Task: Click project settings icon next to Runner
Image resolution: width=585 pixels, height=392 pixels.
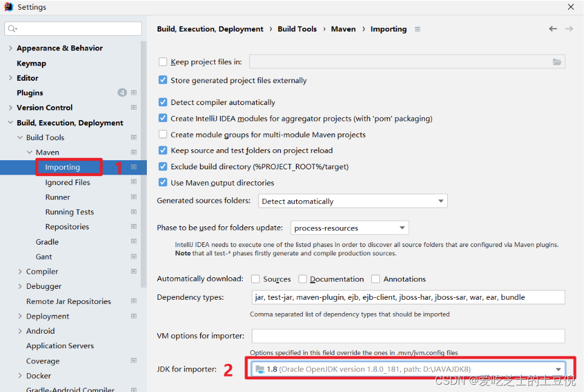Action: [134, 197]
